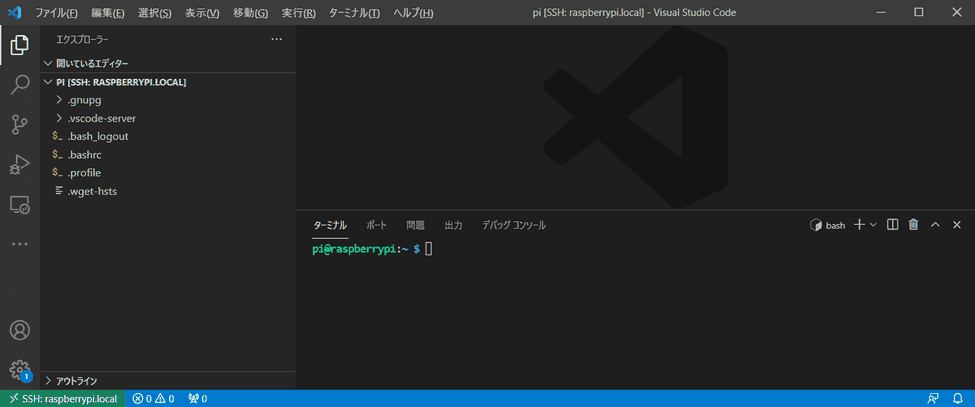Click the VS Code logo in title bar
This screenshot has width=975, height=407.
pyautogui.click(x=14, y=12)
